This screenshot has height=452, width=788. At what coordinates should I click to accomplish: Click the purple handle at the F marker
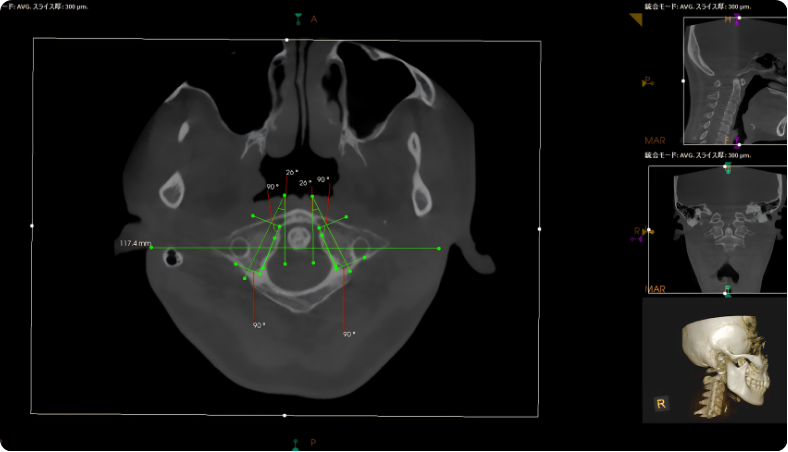click(x=737, y=142)
